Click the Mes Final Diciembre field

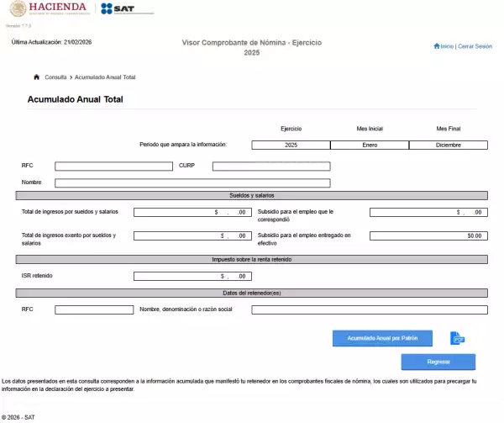[448, 145]
